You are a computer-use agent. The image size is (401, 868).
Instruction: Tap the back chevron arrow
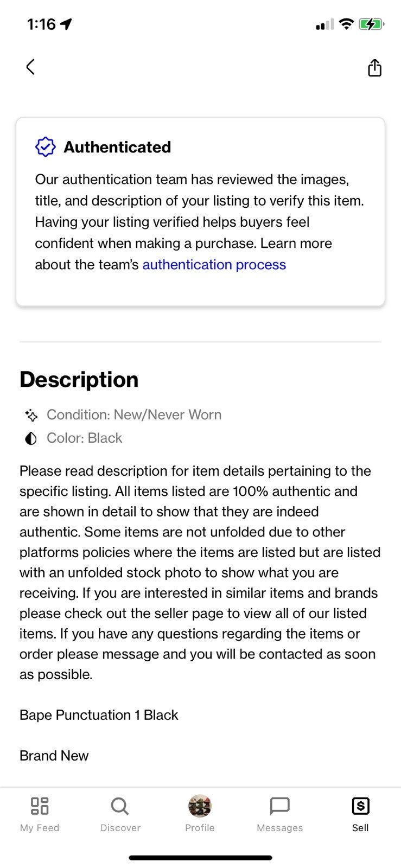pyautogui.click(x=30, y=67)
